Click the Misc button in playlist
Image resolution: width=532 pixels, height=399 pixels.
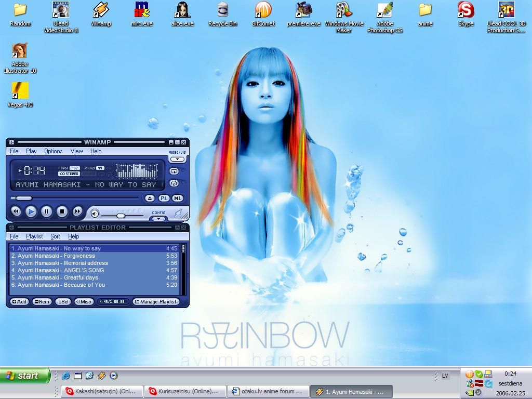click(84, 302)
